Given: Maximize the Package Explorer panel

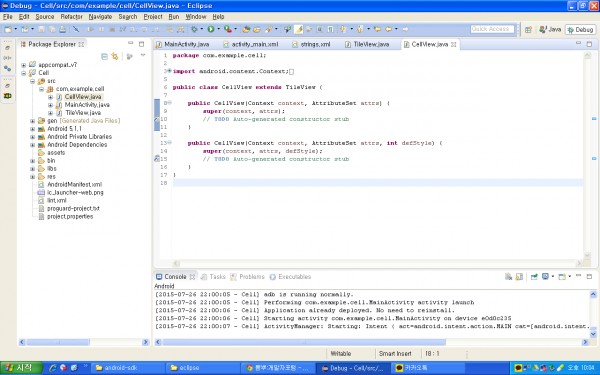Looking at the screenshot, I should point(142,44).
